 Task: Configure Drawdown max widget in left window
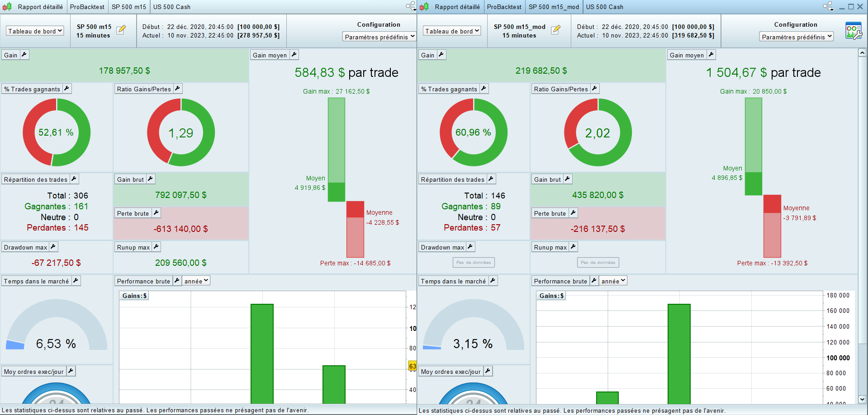coord(53,247)
